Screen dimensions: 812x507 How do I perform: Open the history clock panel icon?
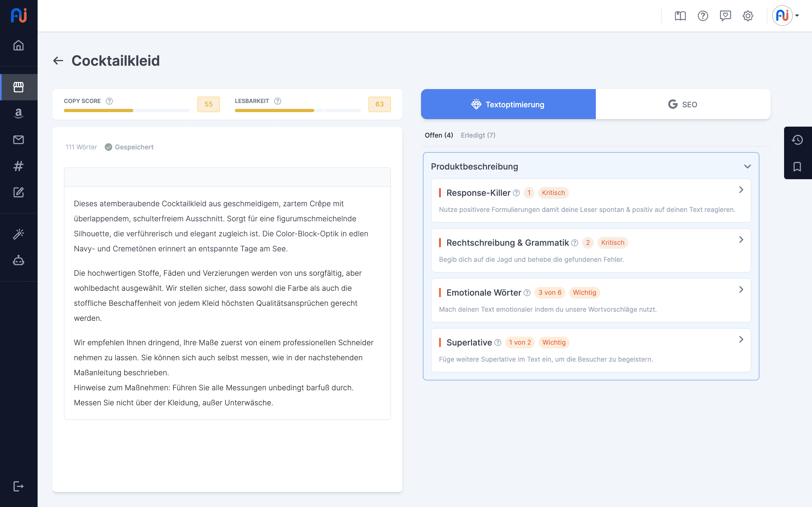click(x=797, y=140)
